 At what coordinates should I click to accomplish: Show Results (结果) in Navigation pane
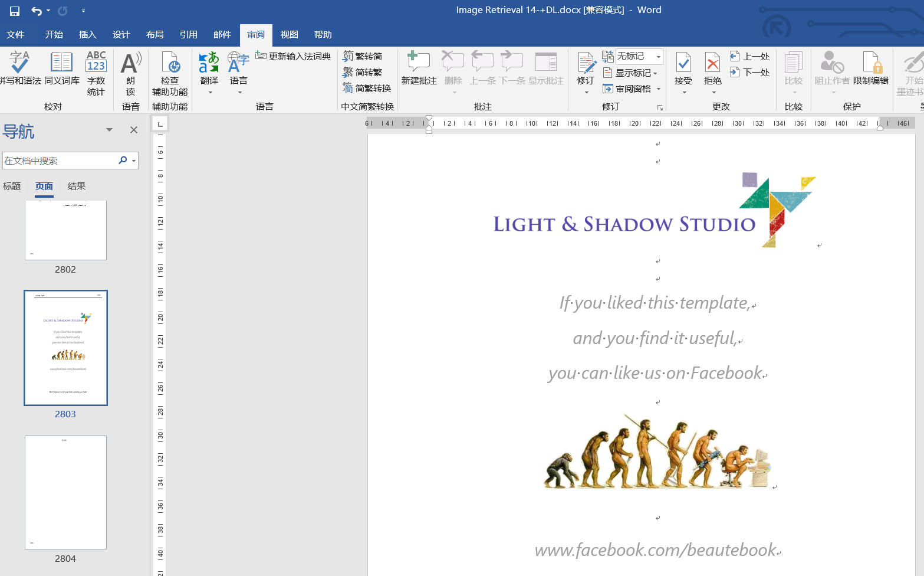click(77, 186)
